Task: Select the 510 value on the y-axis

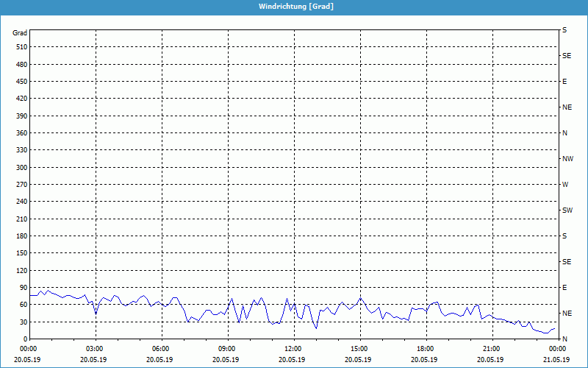Action: click(20, 47)
